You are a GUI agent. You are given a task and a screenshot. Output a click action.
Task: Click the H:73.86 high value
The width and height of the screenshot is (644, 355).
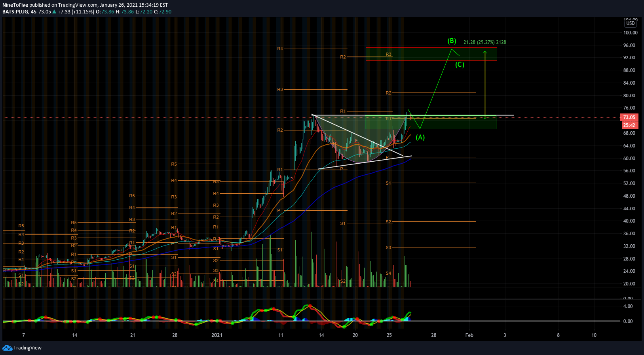(125, 12)
